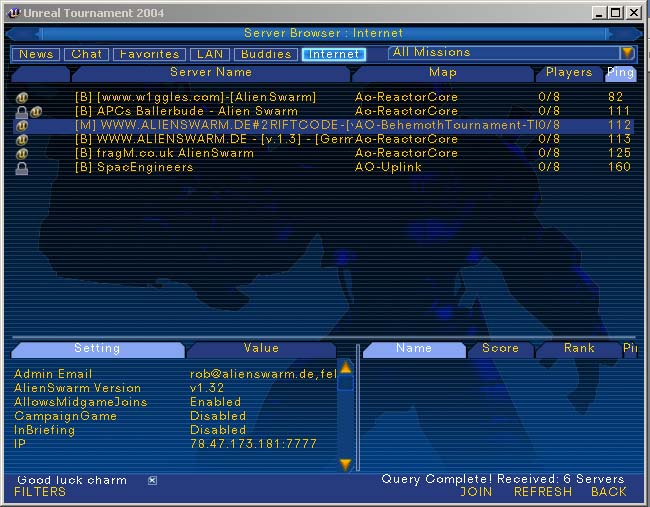Viewport: 650px width, 507px height.
Task: Switch to the News tab
Action: (x=36, y=54)
